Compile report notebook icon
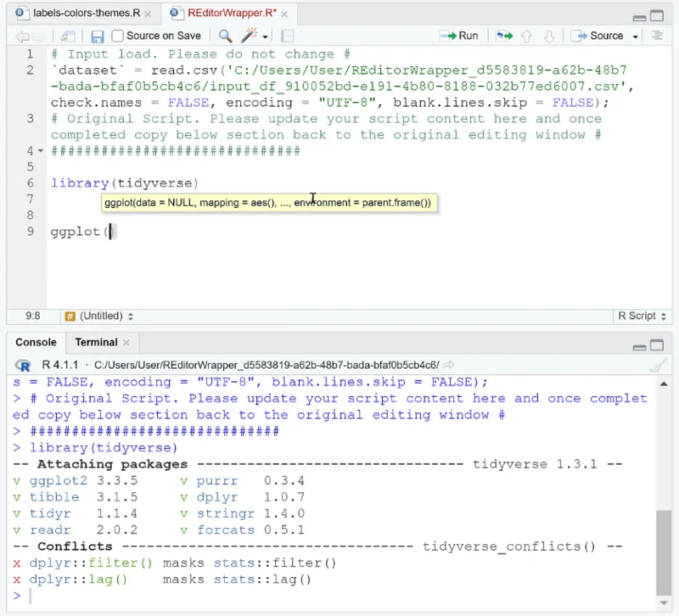Image resolution: width=679 pixels, height=616 pixels. (287, 36)
